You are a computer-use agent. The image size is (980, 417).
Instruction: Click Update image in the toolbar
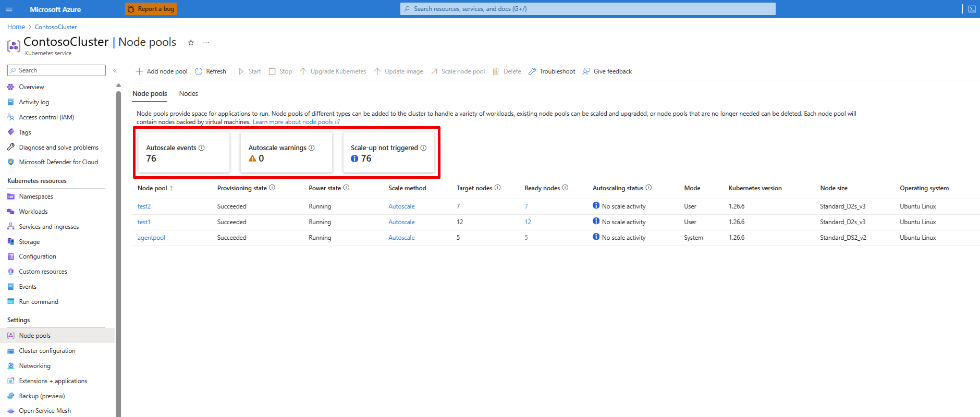click(399, 71)
